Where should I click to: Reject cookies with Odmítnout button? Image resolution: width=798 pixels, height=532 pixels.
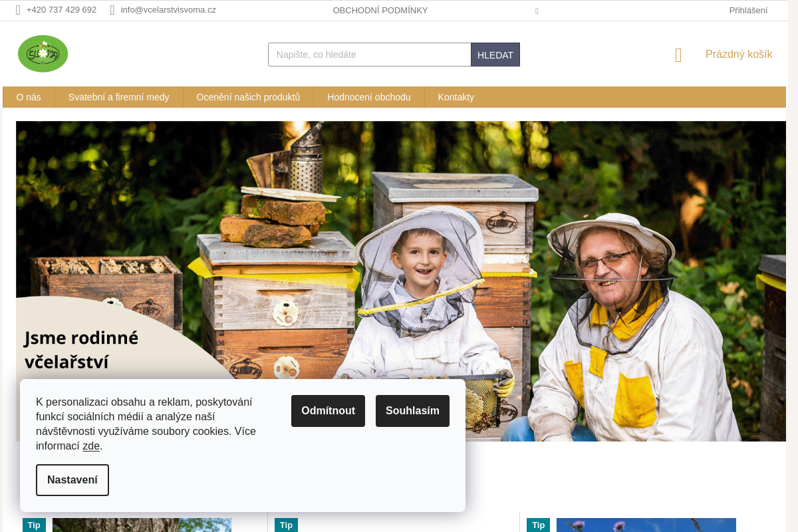tap(328, 411)
